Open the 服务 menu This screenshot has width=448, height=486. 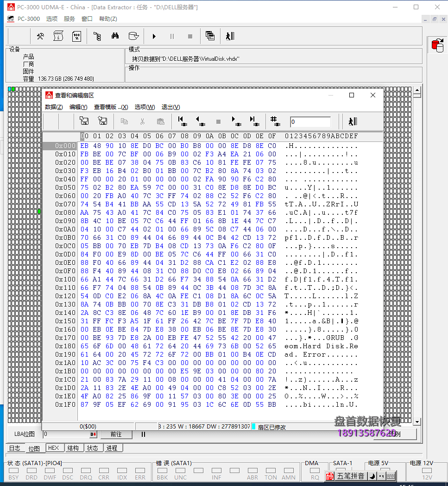69,19
